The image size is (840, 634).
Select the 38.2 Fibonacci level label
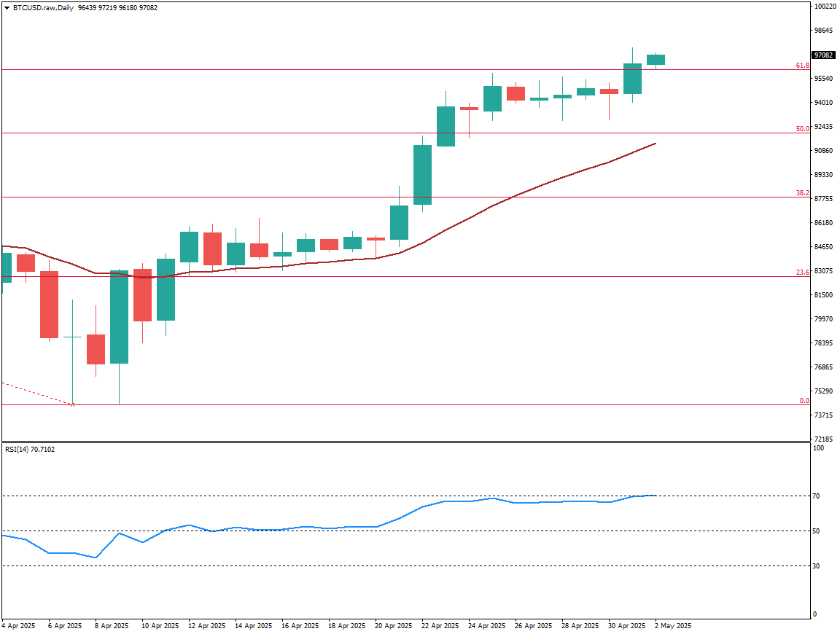(x=802, y=193)
